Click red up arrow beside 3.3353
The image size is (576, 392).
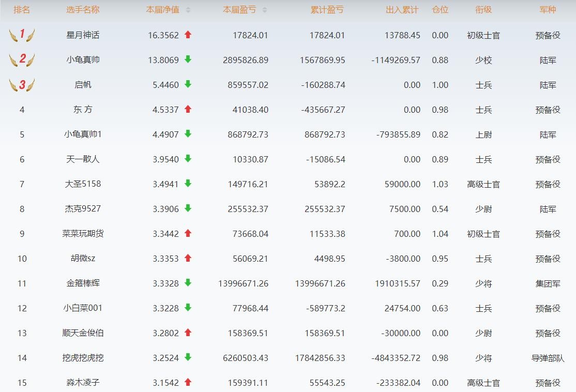pyautogui.click(x=188, y=258)
